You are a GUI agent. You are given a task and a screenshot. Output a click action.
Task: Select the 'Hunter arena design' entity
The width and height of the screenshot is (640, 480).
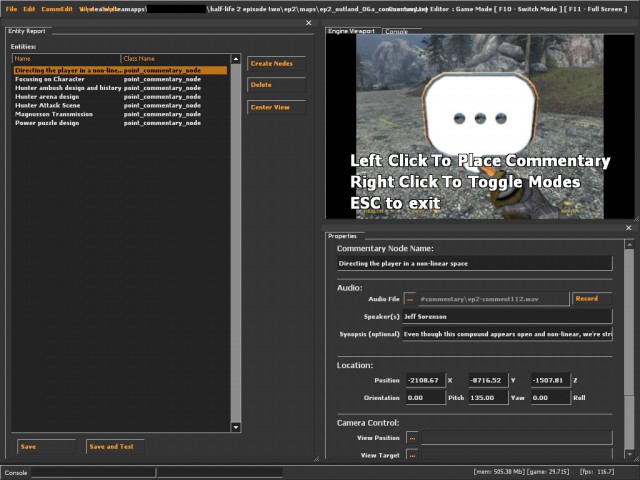pos(120,97)
